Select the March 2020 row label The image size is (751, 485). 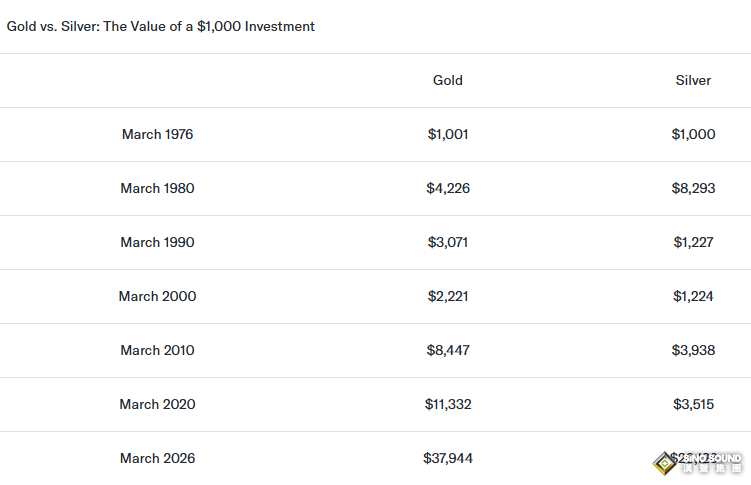(157, 404)
